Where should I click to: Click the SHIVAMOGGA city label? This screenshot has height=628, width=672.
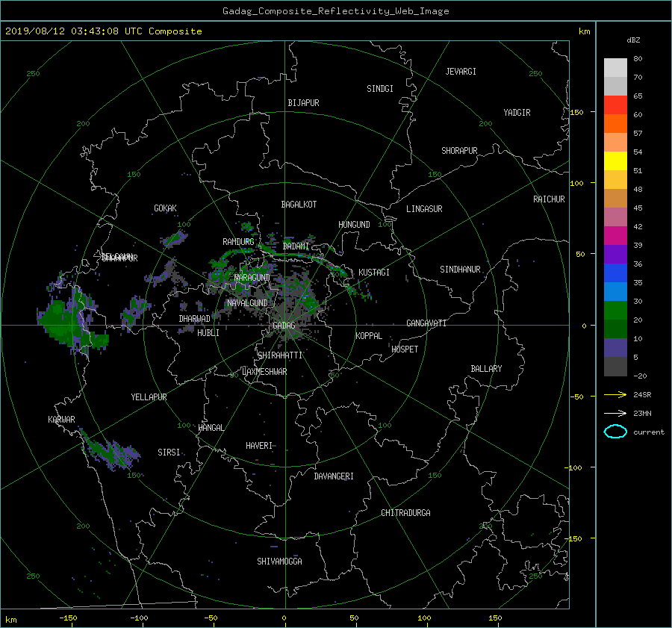tap(279, 562)
